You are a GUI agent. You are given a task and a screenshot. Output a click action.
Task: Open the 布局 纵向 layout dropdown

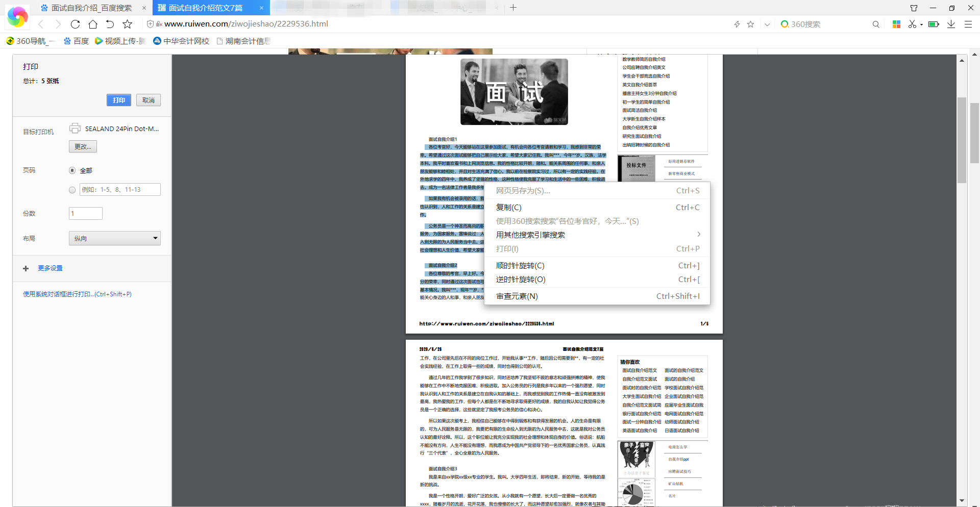(x=115, y=238)
